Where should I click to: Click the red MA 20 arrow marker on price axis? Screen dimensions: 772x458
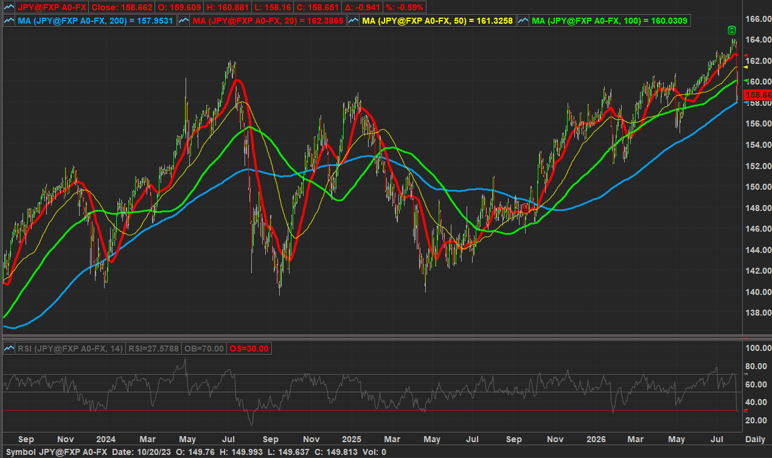(x=746, y=55)
